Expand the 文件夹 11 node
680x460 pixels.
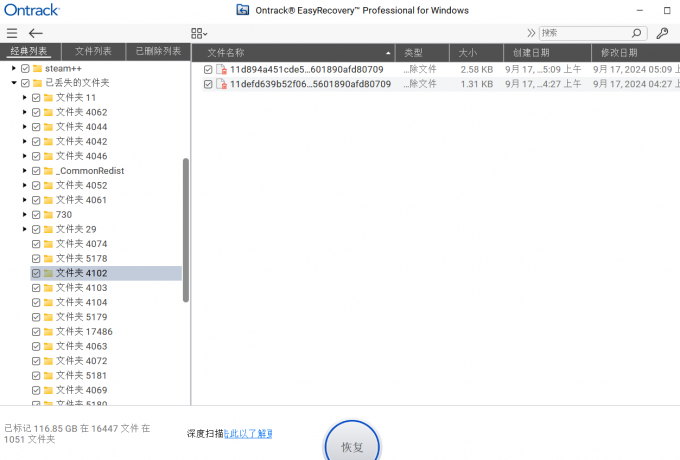(25, 98)
